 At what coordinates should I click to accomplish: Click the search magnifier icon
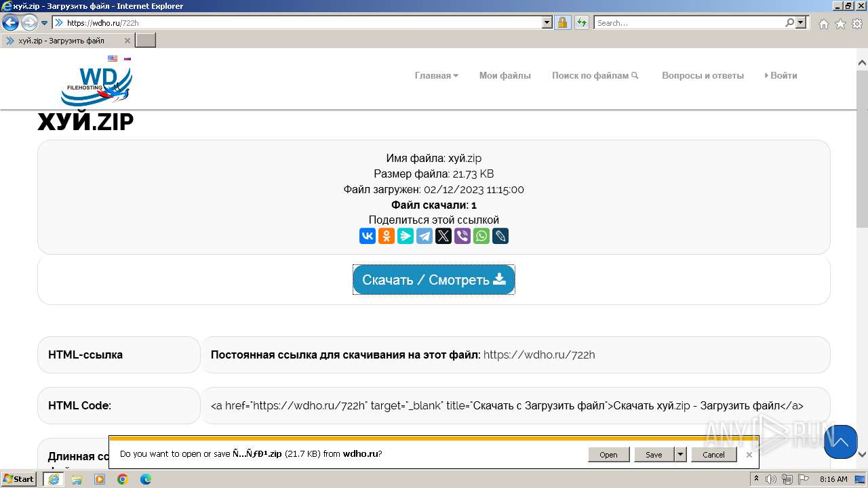(789, 22)
